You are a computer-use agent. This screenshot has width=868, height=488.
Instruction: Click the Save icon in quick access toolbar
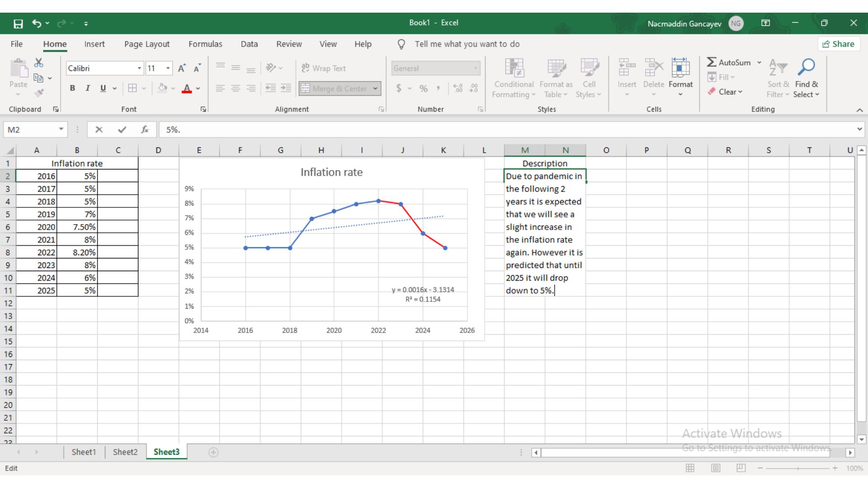tap(18, 23)
